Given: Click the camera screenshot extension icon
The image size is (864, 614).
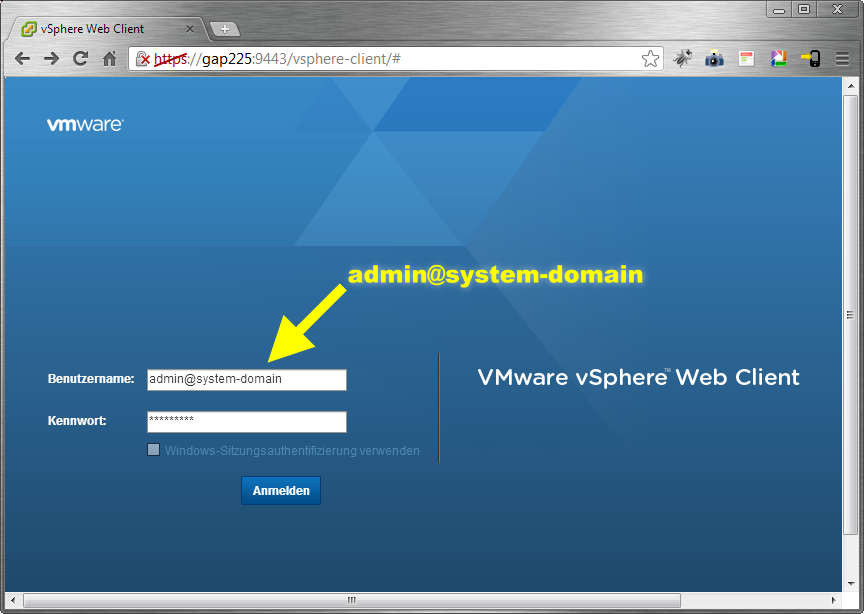Looking at the screenshot, I should 714,59.
